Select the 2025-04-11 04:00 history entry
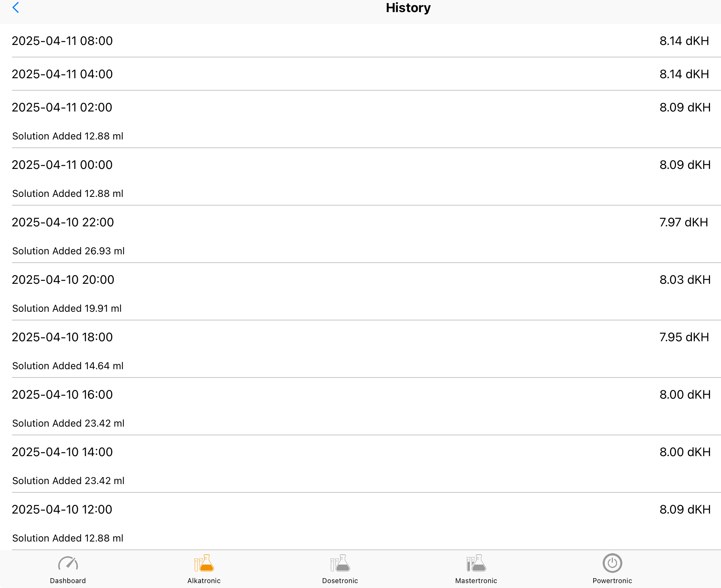Screen dimensions: 721x588 (62, 74)
